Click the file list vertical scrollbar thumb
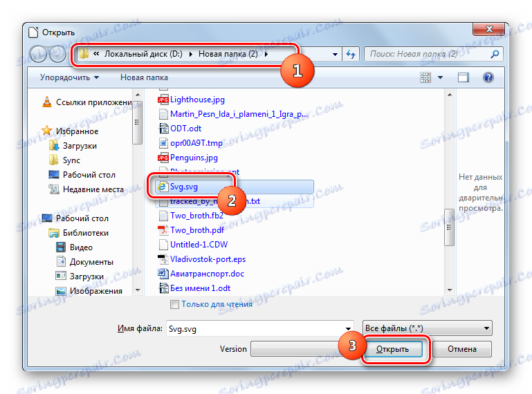 pos(449,227)
